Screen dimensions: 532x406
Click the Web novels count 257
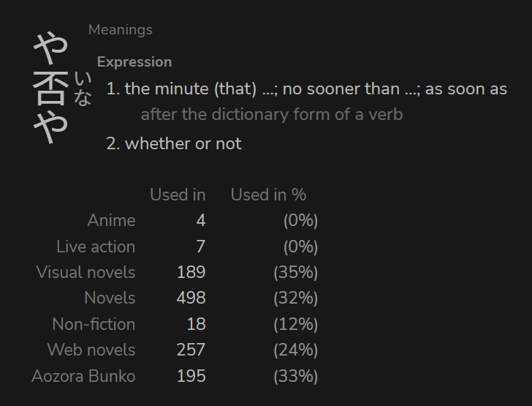coord(191,350)
